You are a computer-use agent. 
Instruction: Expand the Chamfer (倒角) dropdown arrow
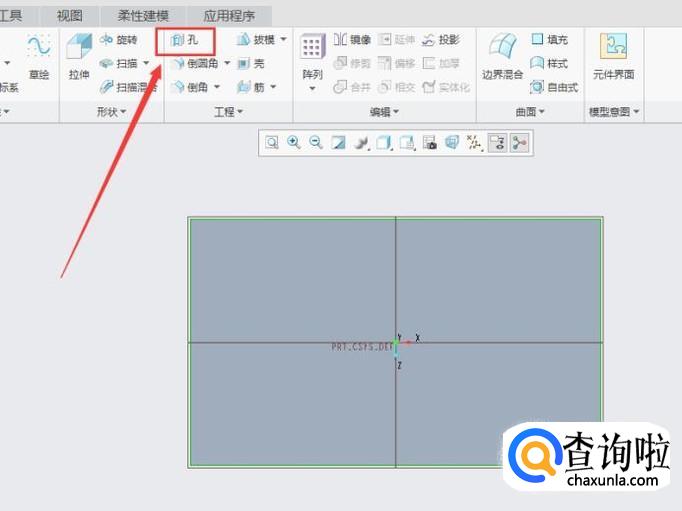pos(217,87)
